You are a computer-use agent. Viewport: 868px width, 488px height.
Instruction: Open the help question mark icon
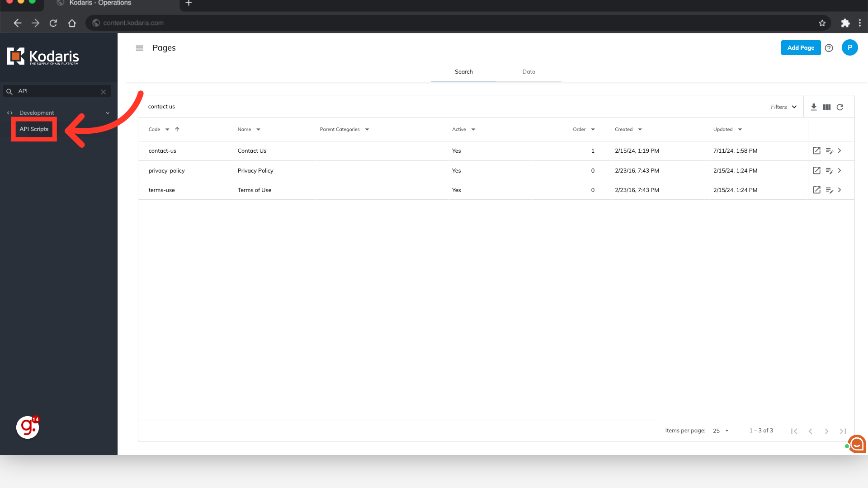coord(829,48)
